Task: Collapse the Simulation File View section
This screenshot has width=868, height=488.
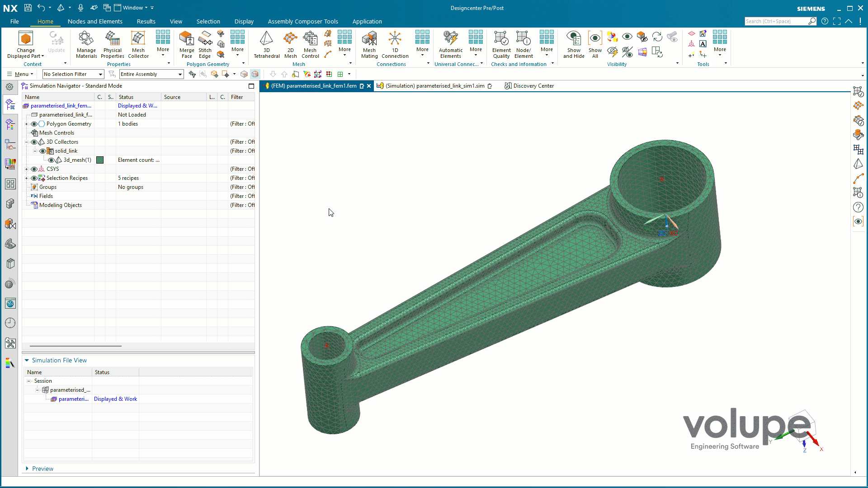Action: (x=27, y=360)
